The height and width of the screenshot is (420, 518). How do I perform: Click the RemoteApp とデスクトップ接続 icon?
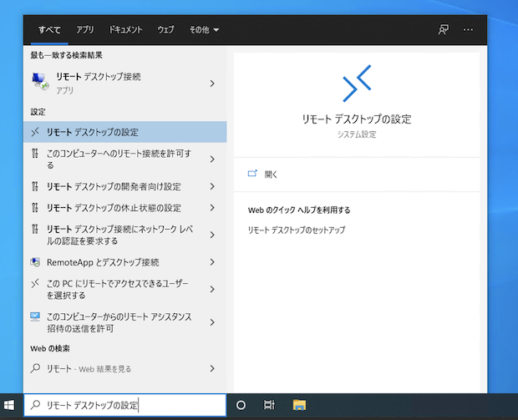pyautogui.click(x=35, y=262)
